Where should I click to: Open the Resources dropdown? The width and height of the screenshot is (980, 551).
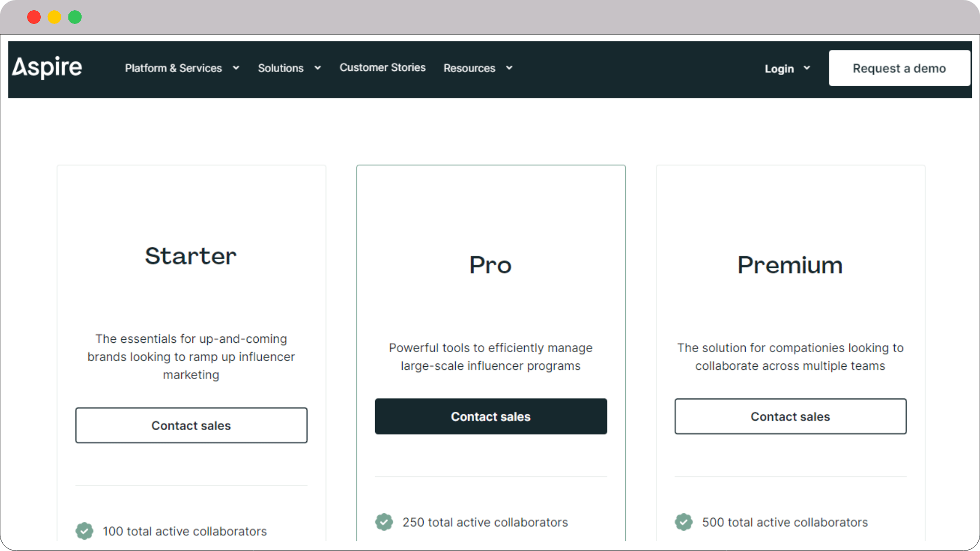pyautogui.click(x=477, y=68)
